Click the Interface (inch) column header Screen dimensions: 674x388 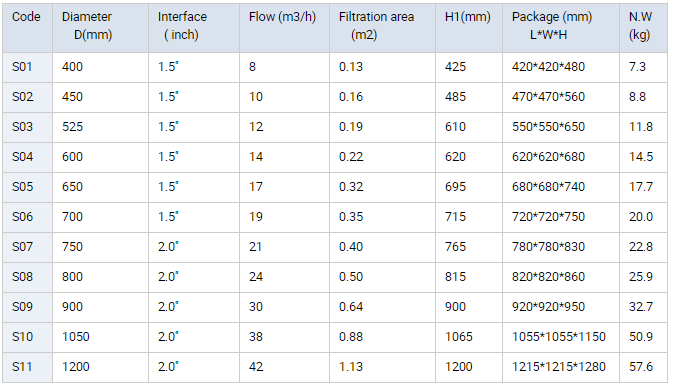pyautogui.click(x=194, y=28)
